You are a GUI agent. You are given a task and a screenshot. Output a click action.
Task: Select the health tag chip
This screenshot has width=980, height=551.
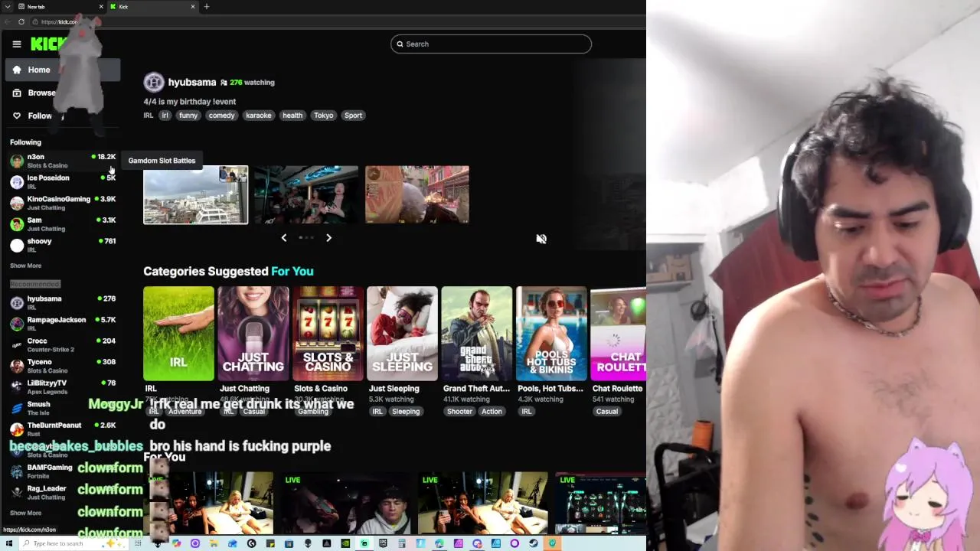point(292,116)
